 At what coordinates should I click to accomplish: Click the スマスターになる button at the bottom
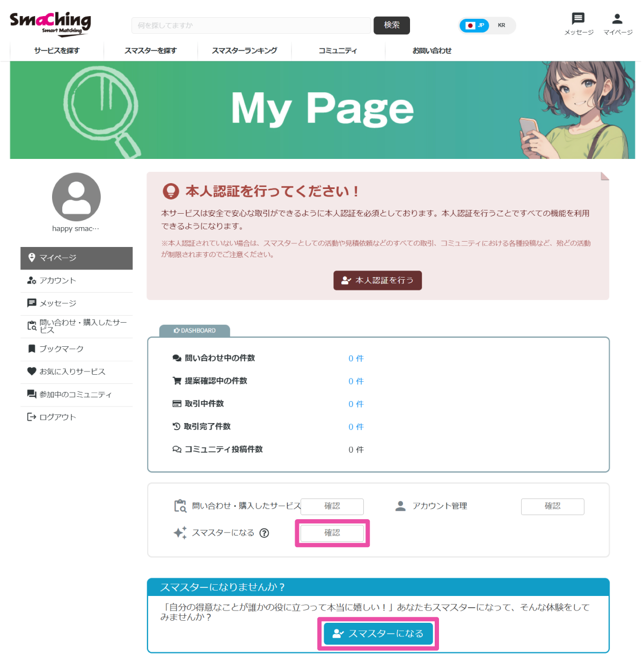(x=377, y=634)
